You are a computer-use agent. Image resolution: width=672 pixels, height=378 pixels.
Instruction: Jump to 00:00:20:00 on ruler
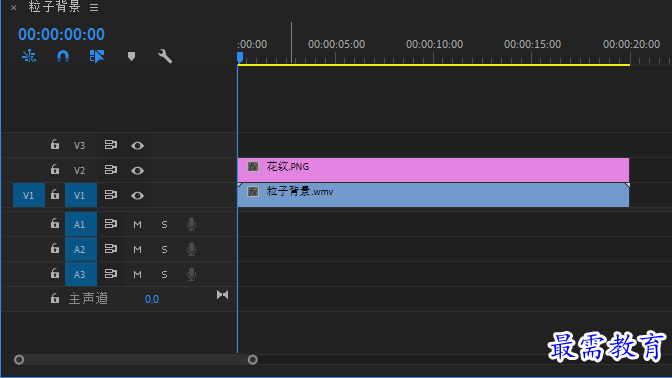click(631, 45)
